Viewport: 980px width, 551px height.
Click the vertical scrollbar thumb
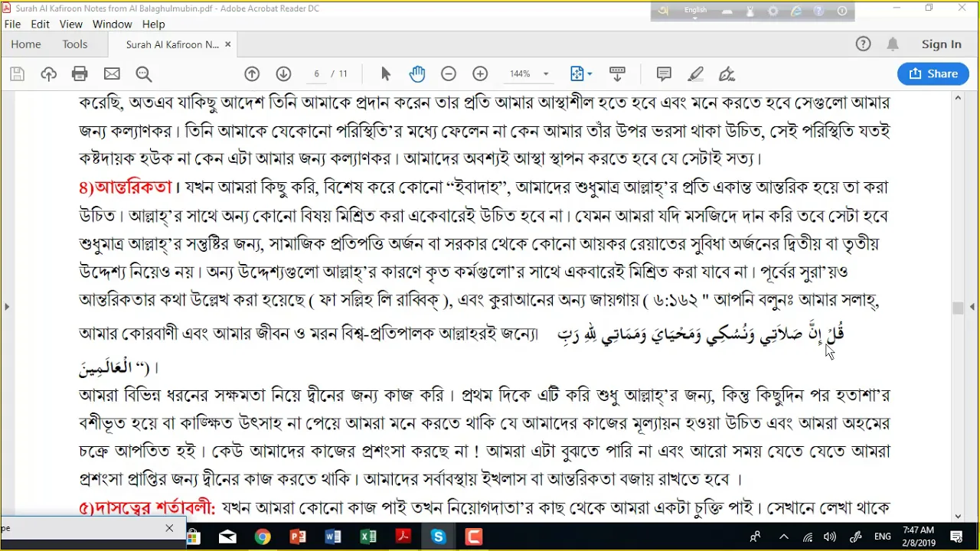coord(958,308)
